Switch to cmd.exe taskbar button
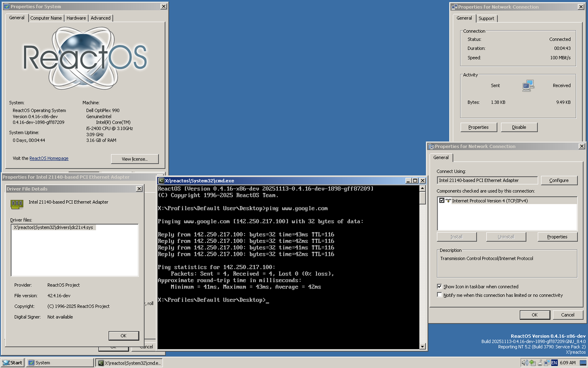 click(129, 363)
